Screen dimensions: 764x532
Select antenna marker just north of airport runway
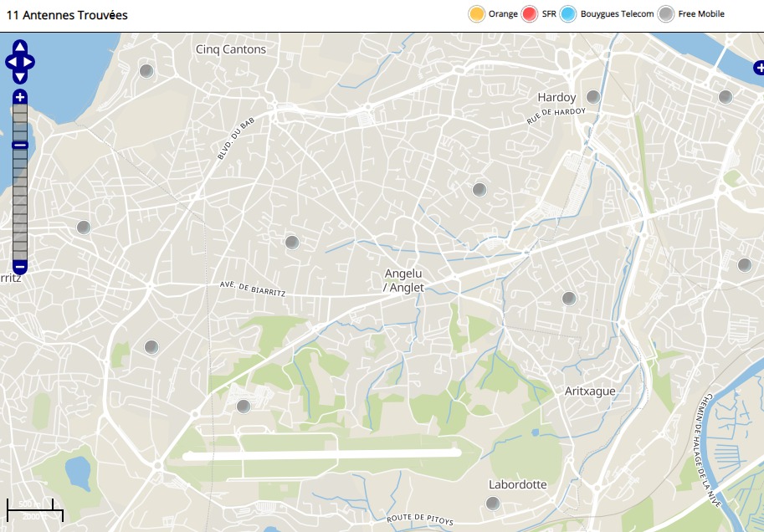coord(244,407)
